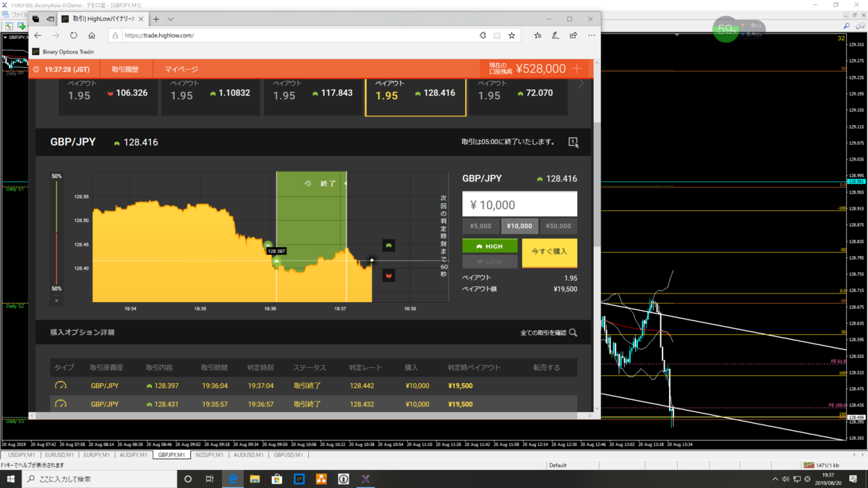
Task: Choose the ¥10,000 preset amount
Action: tap(519, 226)
